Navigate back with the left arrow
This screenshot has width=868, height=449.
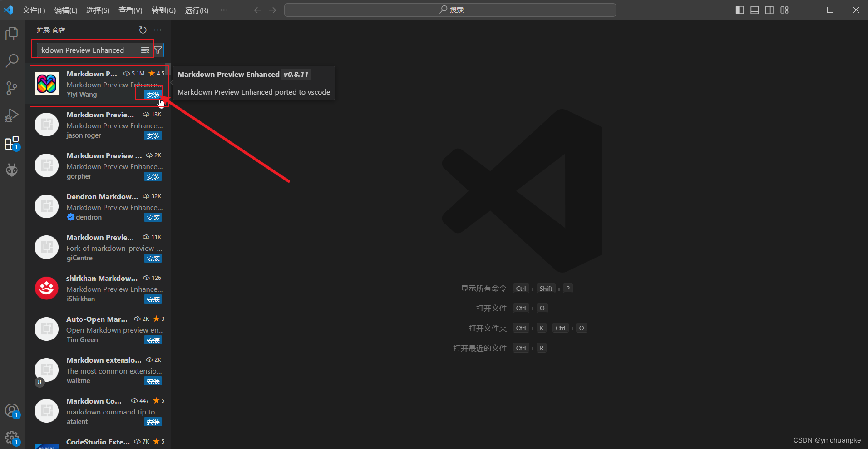pyautogui.click(x=258, y=10)
